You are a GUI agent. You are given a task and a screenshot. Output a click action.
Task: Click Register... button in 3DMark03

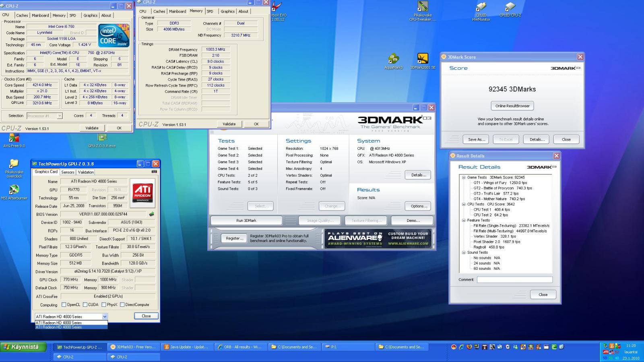point(235,238)
